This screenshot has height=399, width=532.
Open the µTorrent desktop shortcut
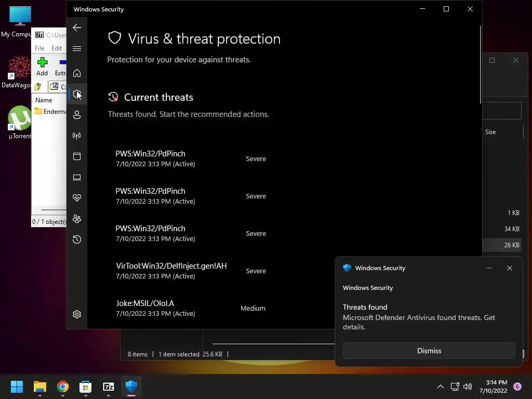19,123
